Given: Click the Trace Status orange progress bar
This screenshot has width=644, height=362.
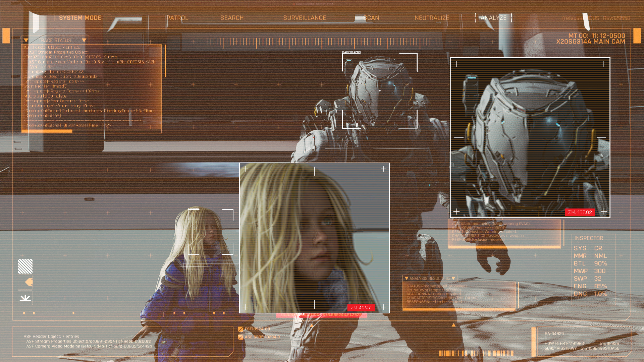Looking at the screenshot, I should 47,131.
